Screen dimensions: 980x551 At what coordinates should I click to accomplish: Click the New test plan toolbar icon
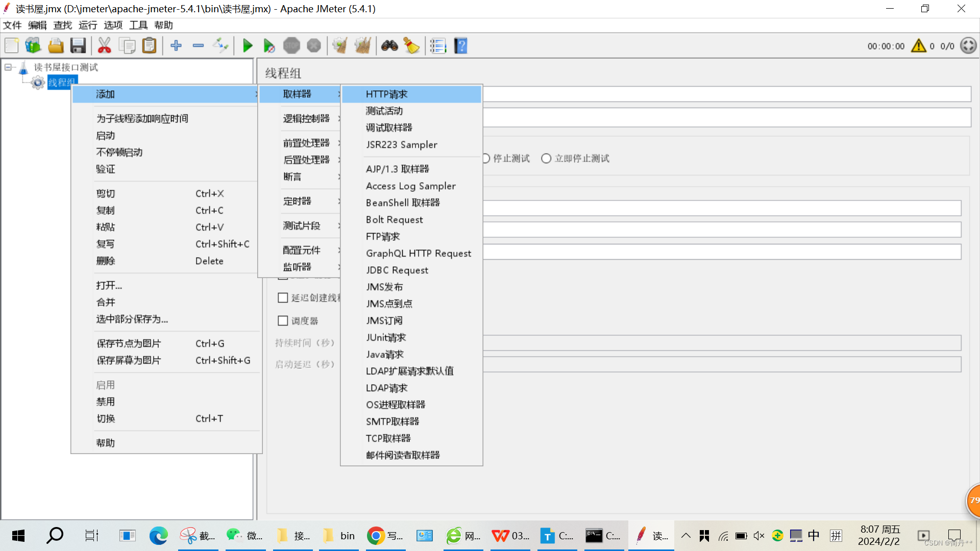point(11,46)
